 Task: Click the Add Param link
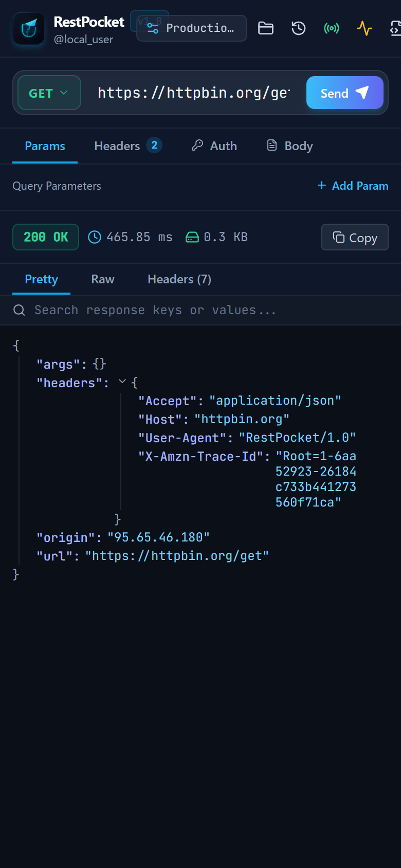(x=353, y=186)
